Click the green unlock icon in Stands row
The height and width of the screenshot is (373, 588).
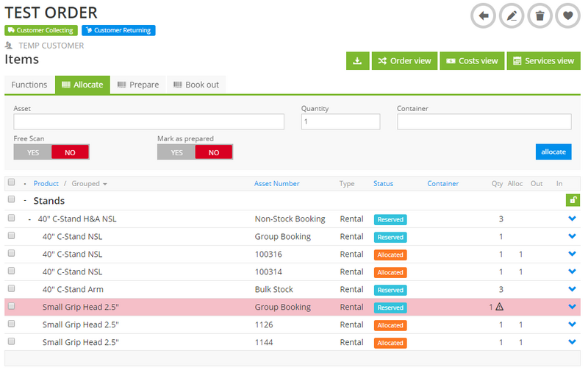[573, 200]
